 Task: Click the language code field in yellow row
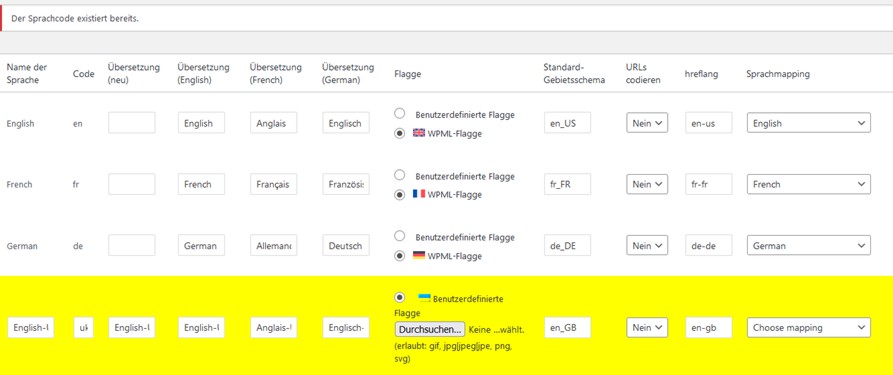tap(84, 328)
